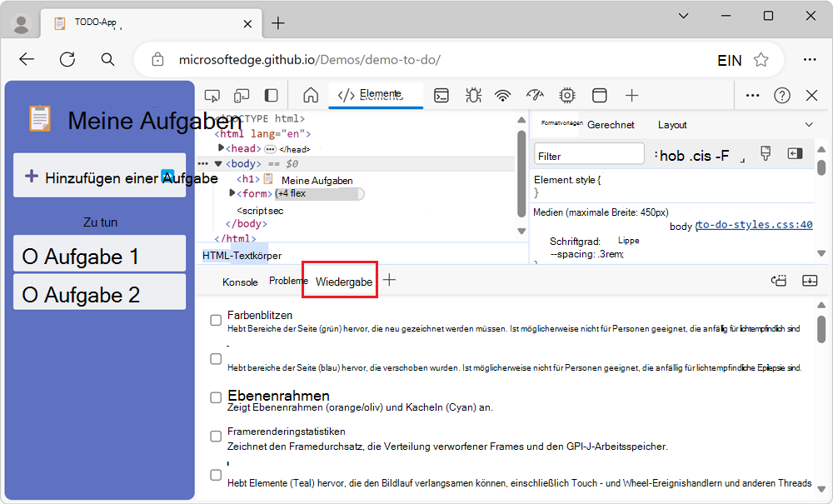Click the bug icon in the DevTools toolbar

point(473,95)
